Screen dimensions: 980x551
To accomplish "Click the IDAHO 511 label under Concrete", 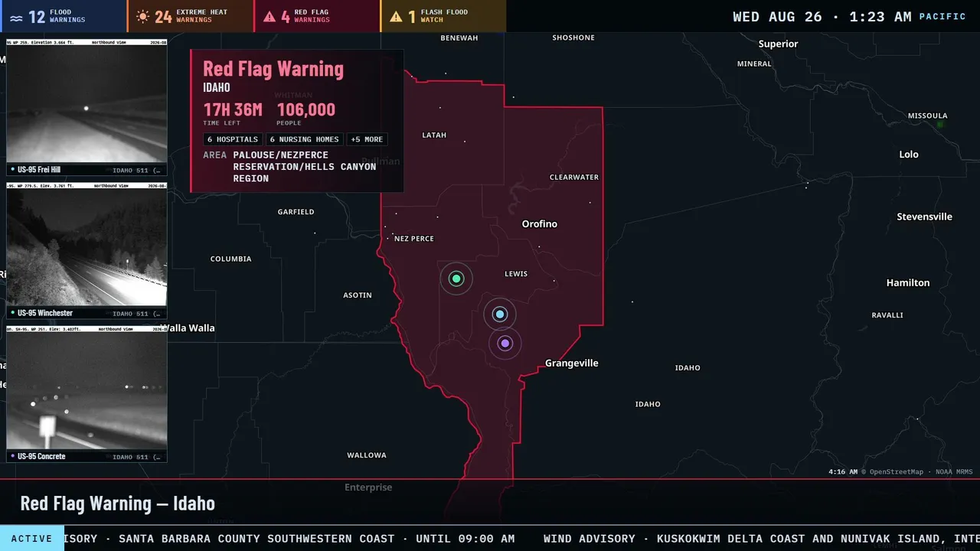I will [x=137, y=456].
